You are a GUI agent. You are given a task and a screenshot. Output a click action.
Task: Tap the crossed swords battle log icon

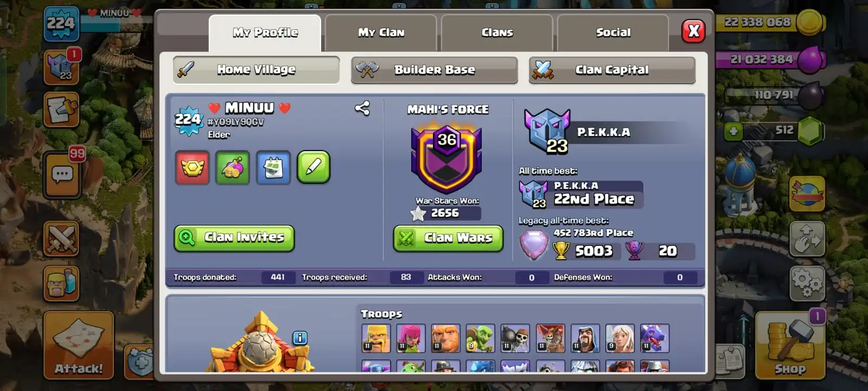[x=61, y=238]
